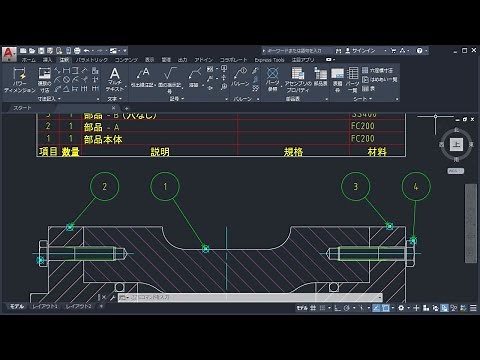The image size is (480, 360).
Task: Toggle model space button in status bar
Action: click(x=302, y=308)
